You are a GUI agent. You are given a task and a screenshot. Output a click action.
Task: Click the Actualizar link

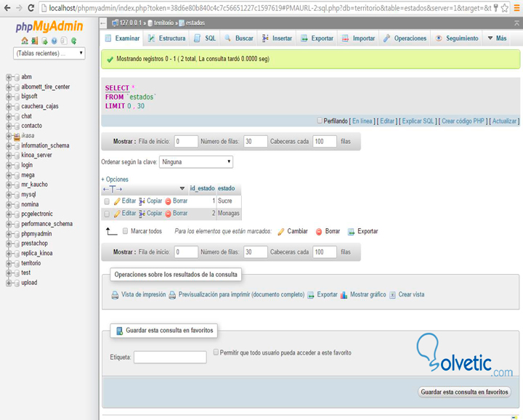click(504, 121)
